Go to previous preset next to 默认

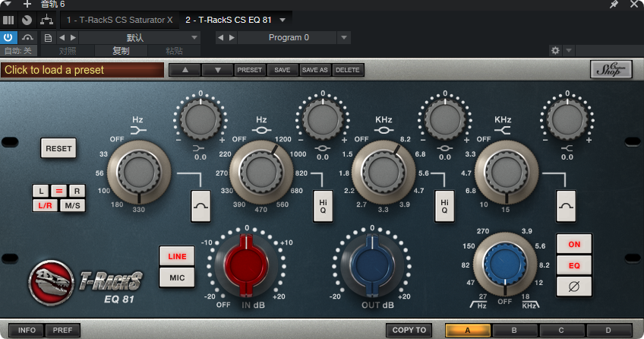point(62,38)
